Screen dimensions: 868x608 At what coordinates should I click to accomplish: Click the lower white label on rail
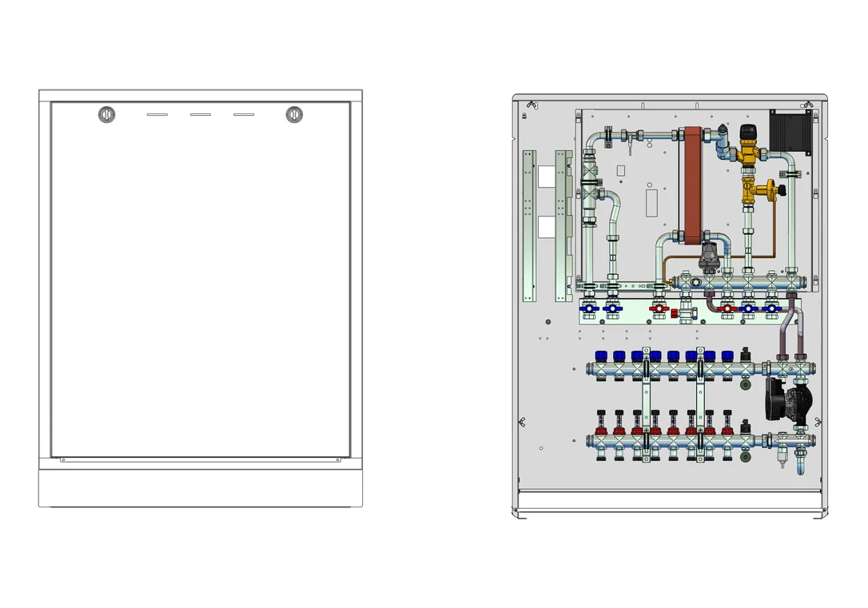coord(547,227)
